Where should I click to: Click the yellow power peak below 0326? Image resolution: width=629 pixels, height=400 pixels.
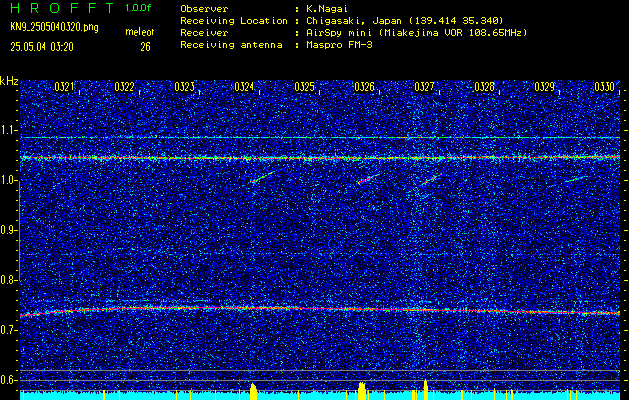[362, 391]
